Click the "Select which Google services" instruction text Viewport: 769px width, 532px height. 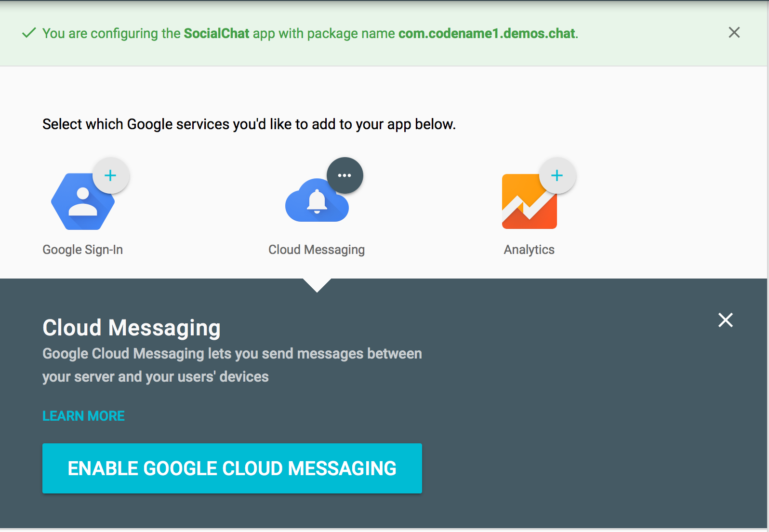[249, 124]
